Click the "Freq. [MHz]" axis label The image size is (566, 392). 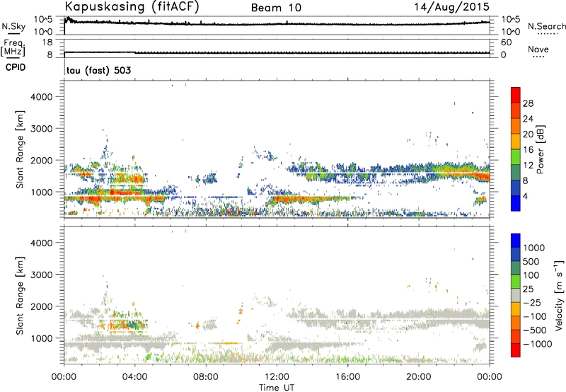[13, 47]
